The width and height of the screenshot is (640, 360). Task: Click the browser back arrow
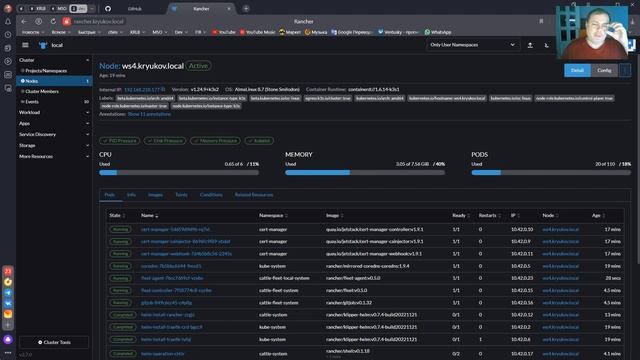(24, 21)
